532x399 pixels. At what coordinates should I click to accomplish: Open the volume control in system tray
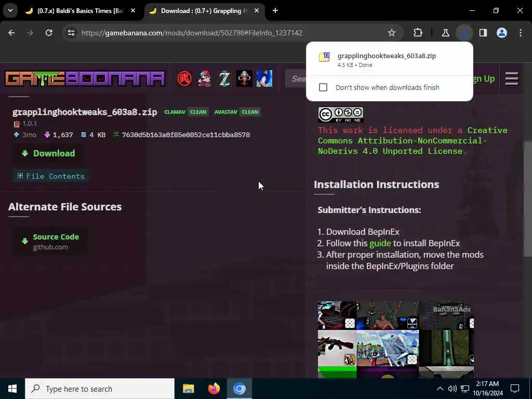[x=453, y=389]
